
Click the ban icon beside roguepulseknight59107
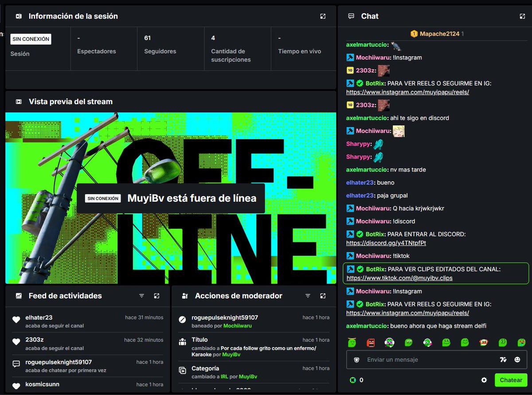[182, 320]
